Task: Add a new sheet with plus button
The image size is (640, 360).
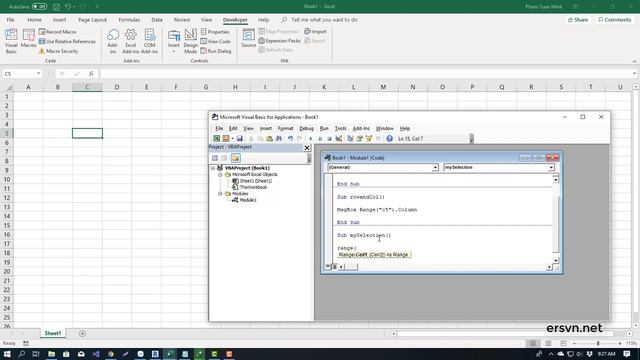Action: [82, 333]
